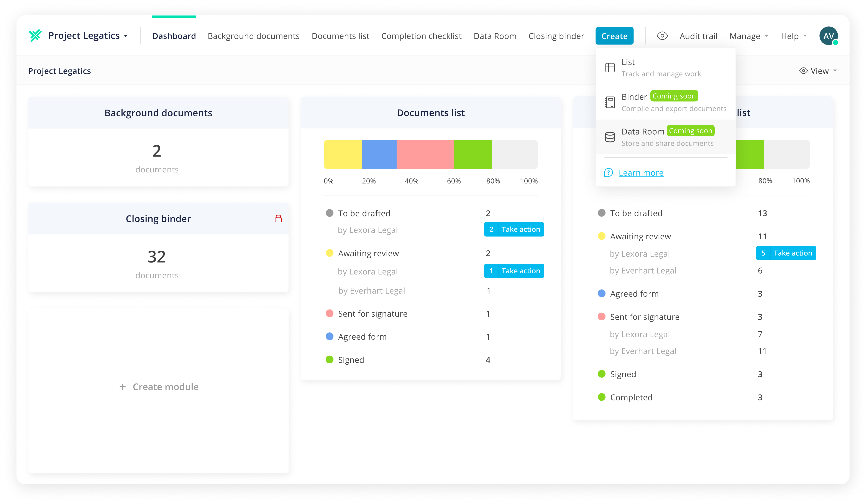Image resolution: width=868 pixels, height=504 pixels.
Task: Click the List table icon in Create menu
Action: click(610, 68)
